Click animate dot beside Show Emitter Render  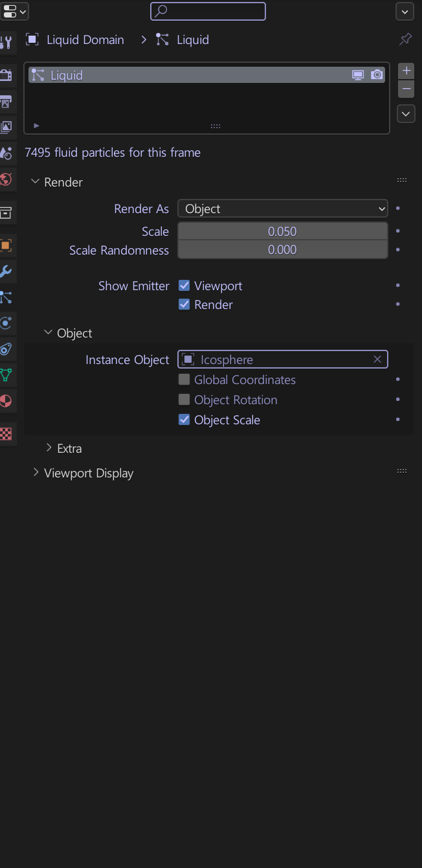(397, 304)
